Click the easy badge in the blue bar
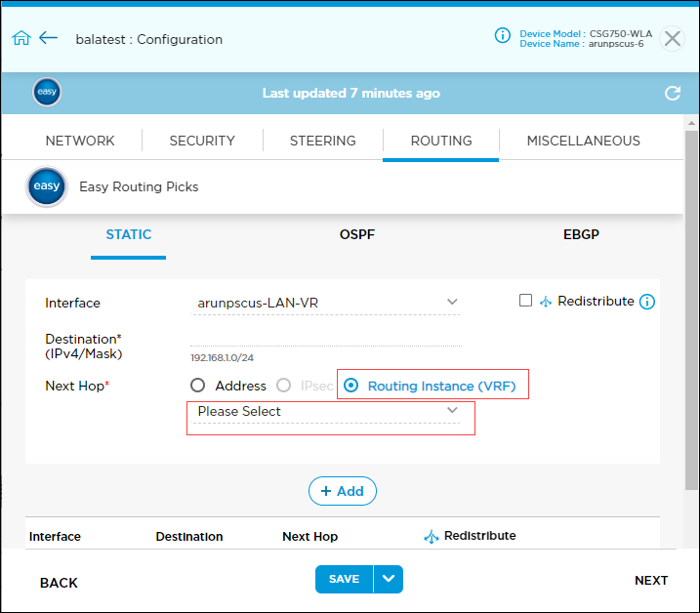Viewport: 700px width, 613px height. (47, 93)
